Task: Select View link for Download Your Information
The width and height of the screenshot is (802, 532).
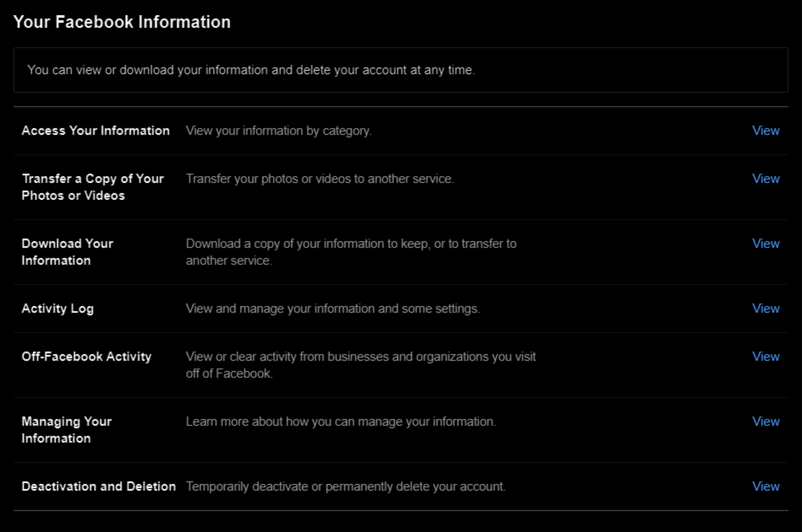Action: click(x=766, y=243)
